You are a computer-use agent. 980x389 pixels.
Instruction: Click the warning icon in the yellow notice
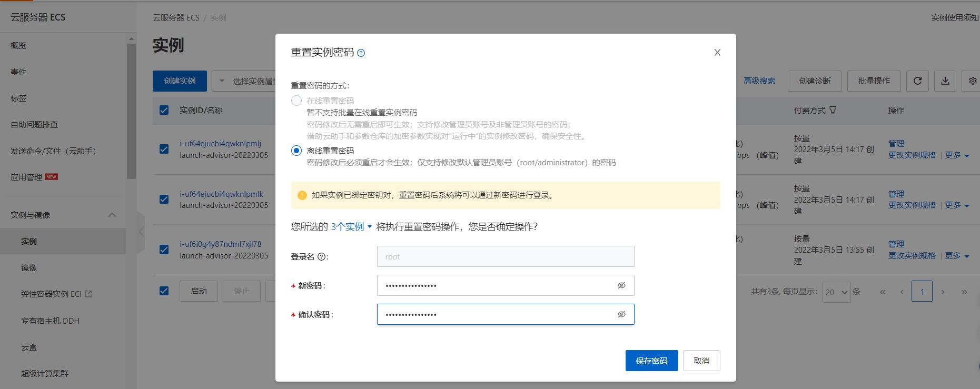(302, 195)
